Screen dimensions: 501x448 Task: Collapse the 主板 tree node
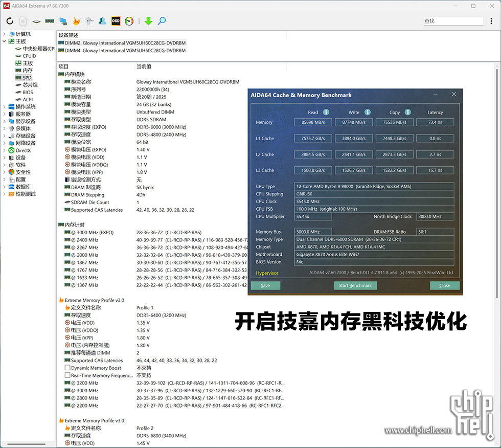(x=4, y=41)
